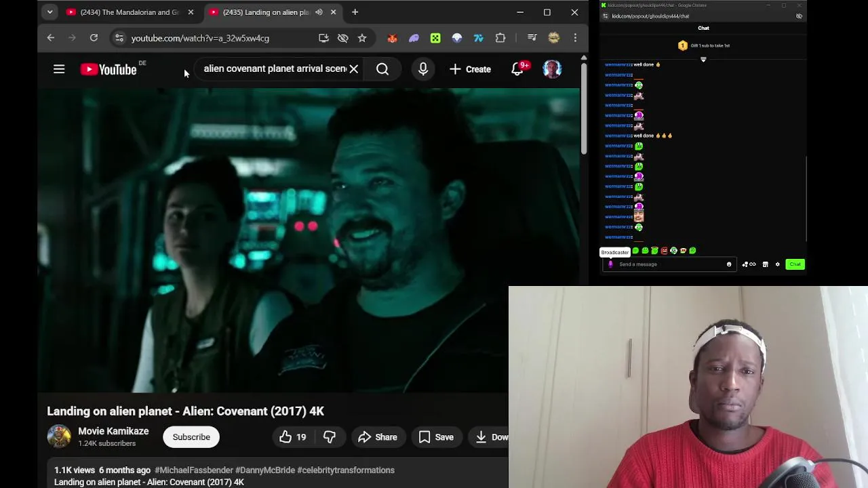Open MetaMask fox extension
Image resolution: width=868 pixels, height=488 pixels.
392,38
